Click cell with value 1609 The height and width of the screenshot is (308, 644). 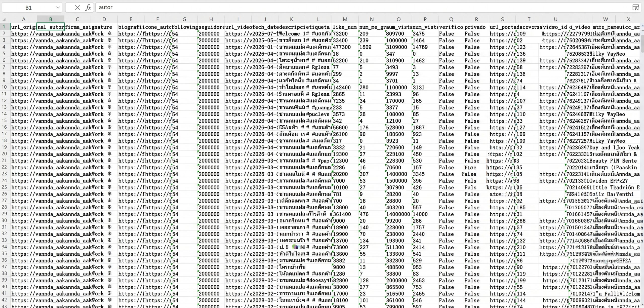point(372,47)
